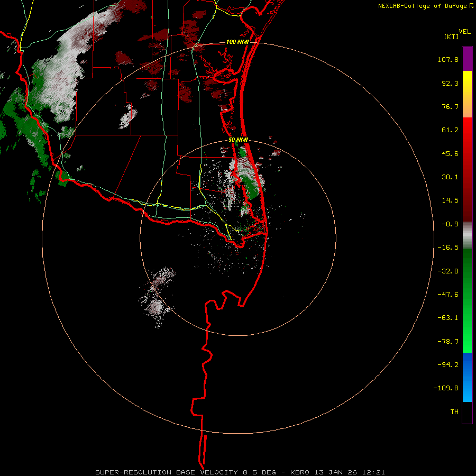Click the 45.6 legend value
The width and height of the screenshot is (476, 476).
click(450, 153)
